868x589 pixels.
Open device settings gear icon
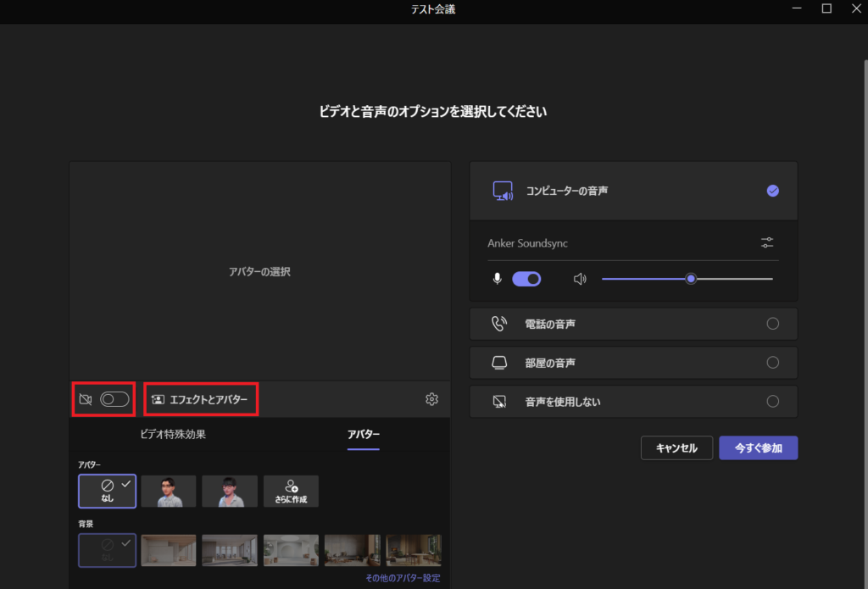pos(431,399)
